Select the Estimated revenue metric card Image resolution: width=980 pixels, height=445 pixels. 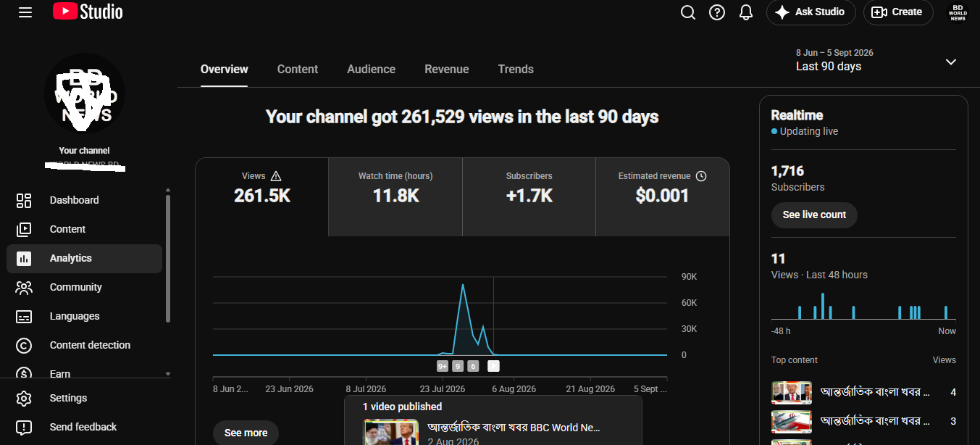click(x=663, y=197)
